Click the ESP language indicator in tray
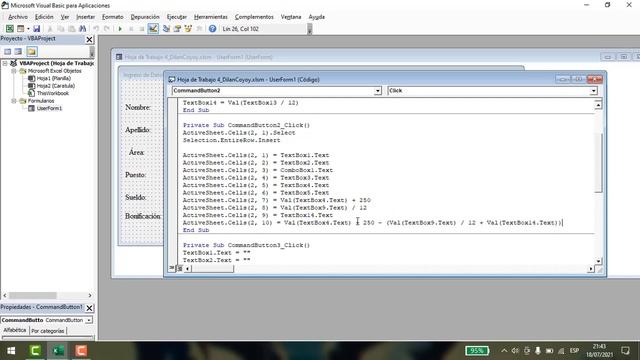This screenshot has height=360, width=640. coord(574,351)
